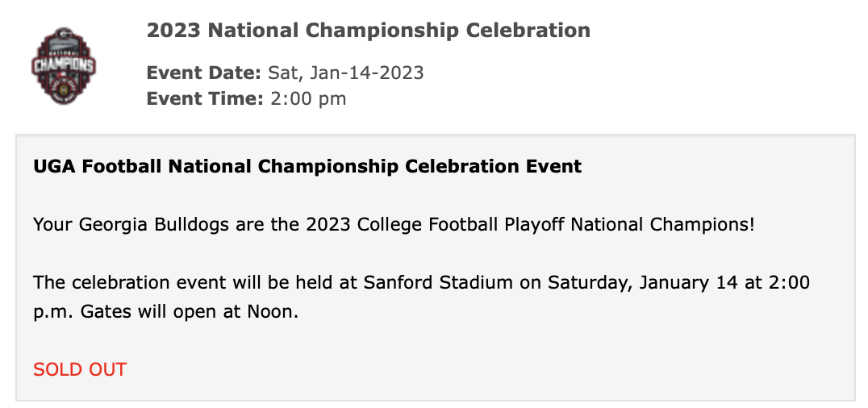
Task: Click the phrase The celebration event
Action: [119, 283]
